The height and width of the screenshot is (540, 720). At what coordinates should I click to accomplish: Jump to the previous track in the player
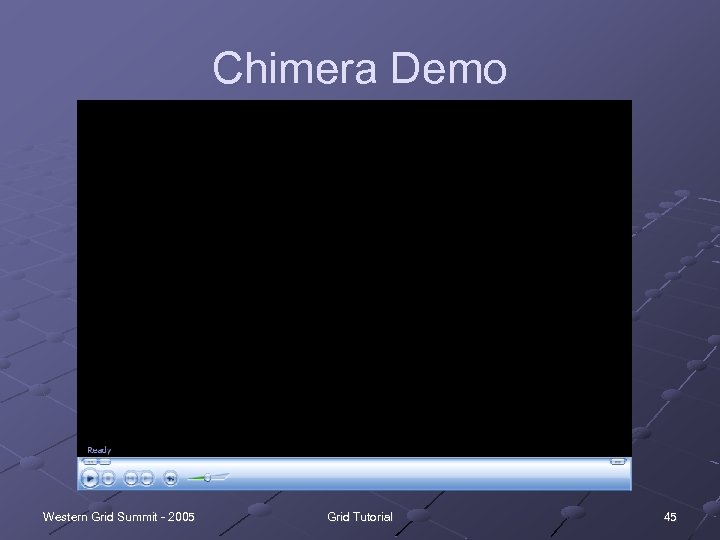coord(131,478)
